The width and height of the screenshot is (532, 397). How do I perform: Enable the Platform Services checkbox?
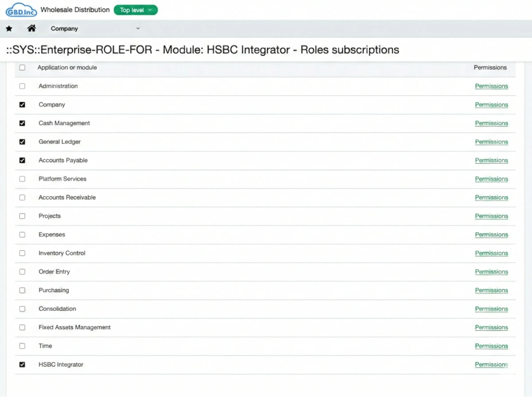(22, 179)
